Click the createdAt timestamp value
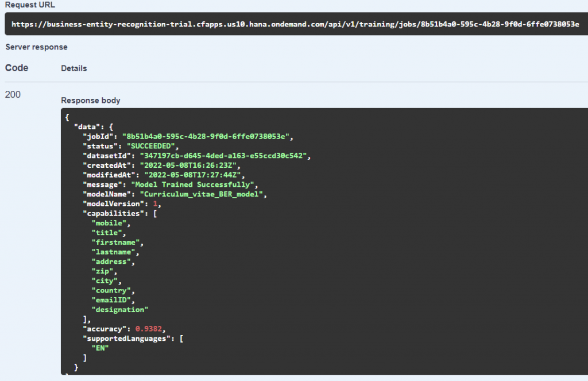The width and height of the screenshot is (588, 381). pos(188,166)
